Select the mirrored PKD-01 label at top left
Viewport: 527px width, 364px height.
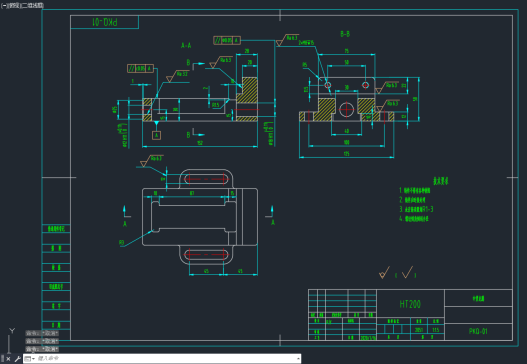(105, 22)
